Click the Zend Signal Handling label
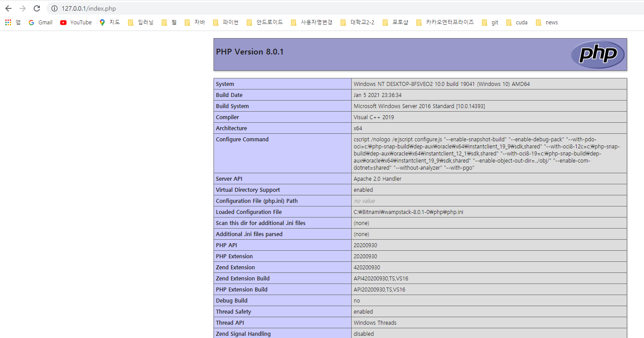This screenshot has width=644, height=338. coord(243,334)
